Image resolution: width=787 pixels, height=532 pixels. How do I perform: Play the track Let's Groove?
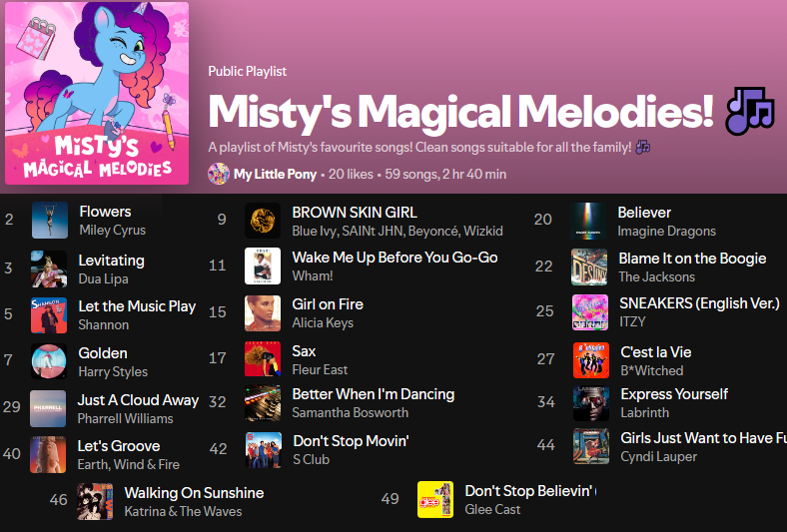pyautogui.click(x=119, y=445)
